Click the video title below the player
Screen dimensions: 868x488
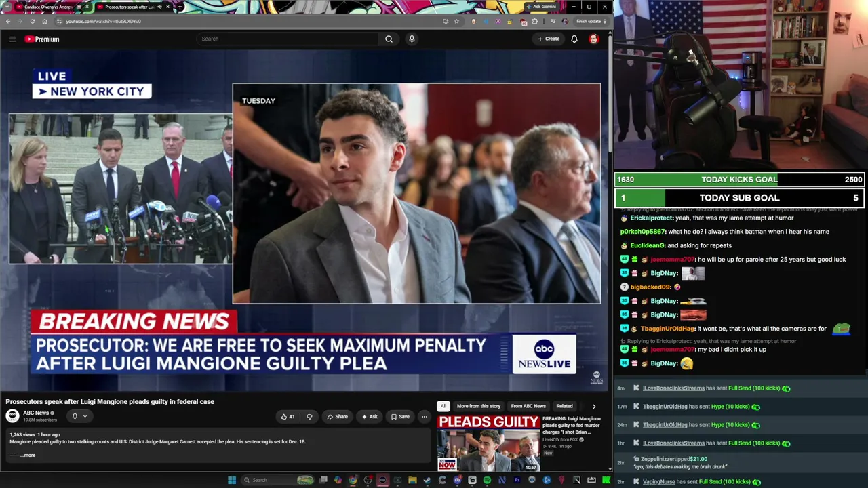point(110,401)
